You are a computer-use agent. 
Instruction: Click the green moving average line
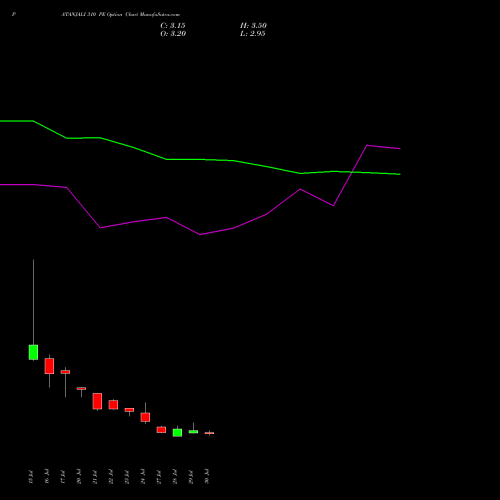(x=200, y=160)
